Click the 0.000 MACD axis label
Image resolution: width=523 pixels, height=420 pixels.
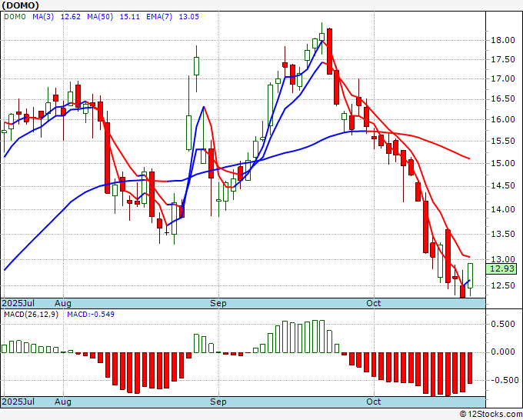point(503,352)
